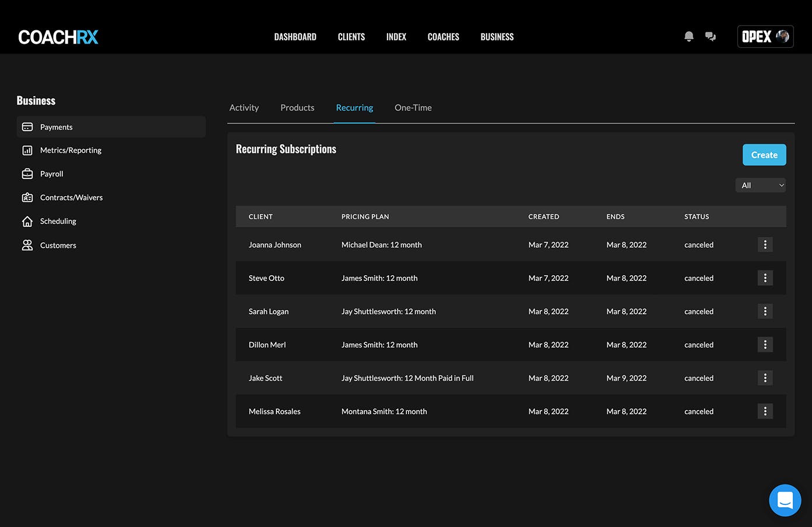The height and width of the screenshot is (527, 812).
Task: Open options menu for Jake Scott subscription
Action: pyautogui.click(x=765, y=378)
